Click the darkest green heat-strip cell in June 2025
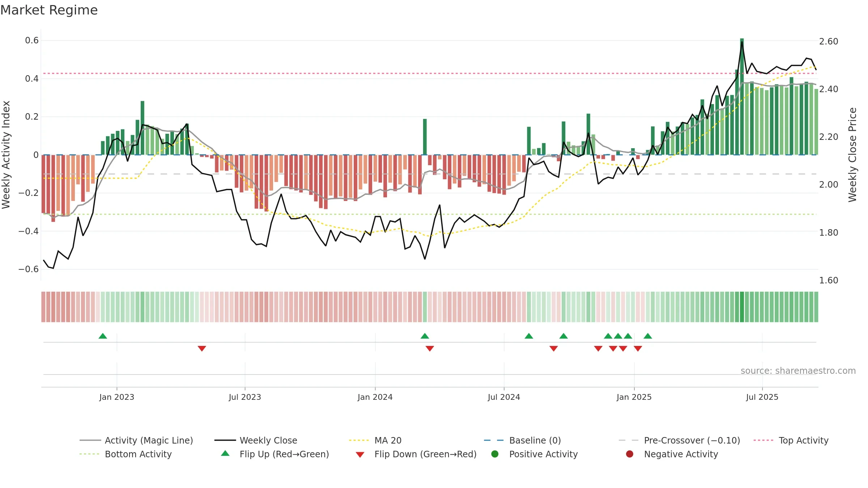The height and width of the screenshot is (488, 868). (742, 307)
